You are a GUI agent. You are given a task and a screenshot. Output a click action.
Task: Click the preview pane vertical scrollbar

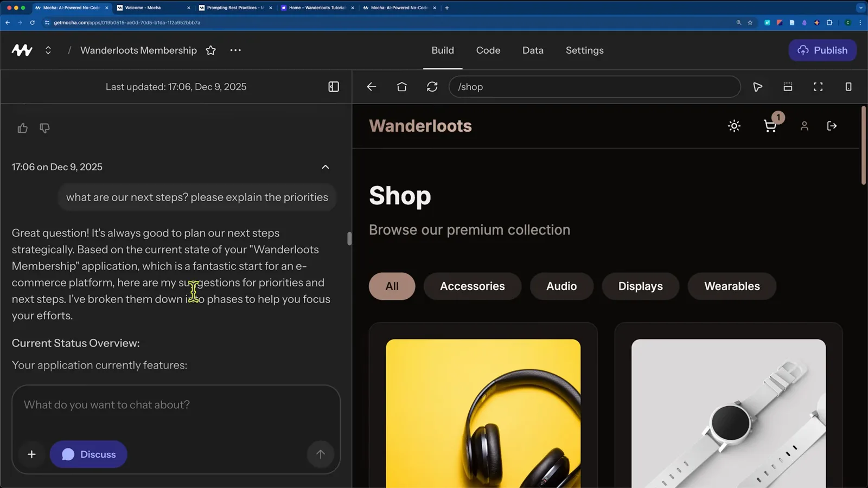click(x=864, y=145)
